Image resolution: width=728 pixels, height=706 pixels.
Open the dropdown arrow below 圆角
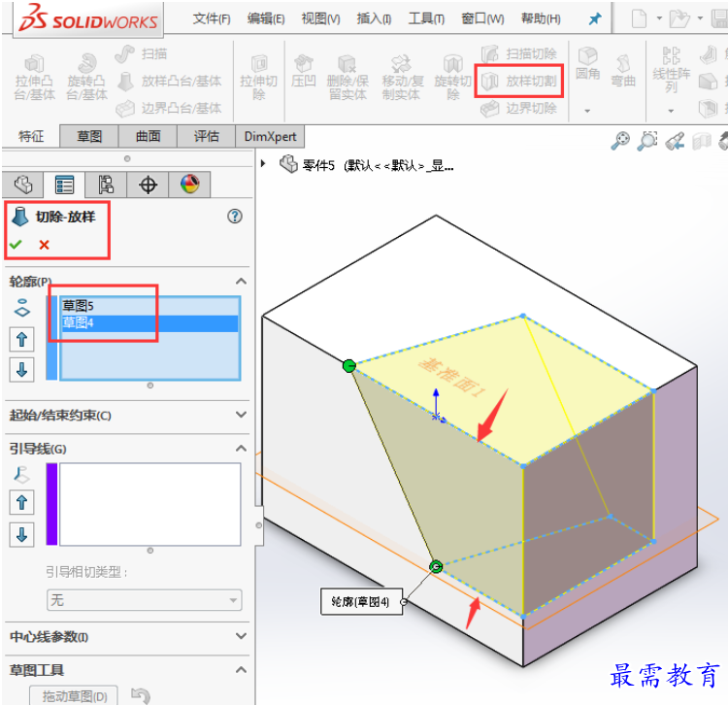tap(587, 111)
